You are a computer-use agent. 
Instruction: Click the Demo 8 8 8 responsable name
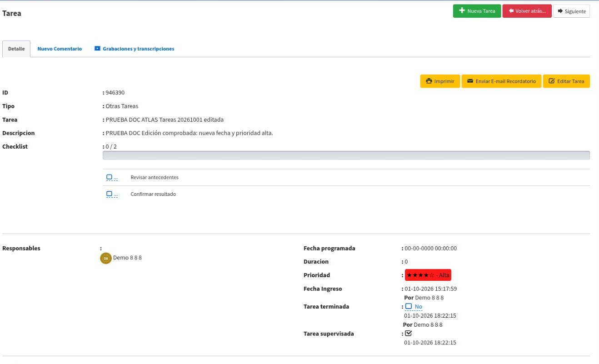point(127,258)
